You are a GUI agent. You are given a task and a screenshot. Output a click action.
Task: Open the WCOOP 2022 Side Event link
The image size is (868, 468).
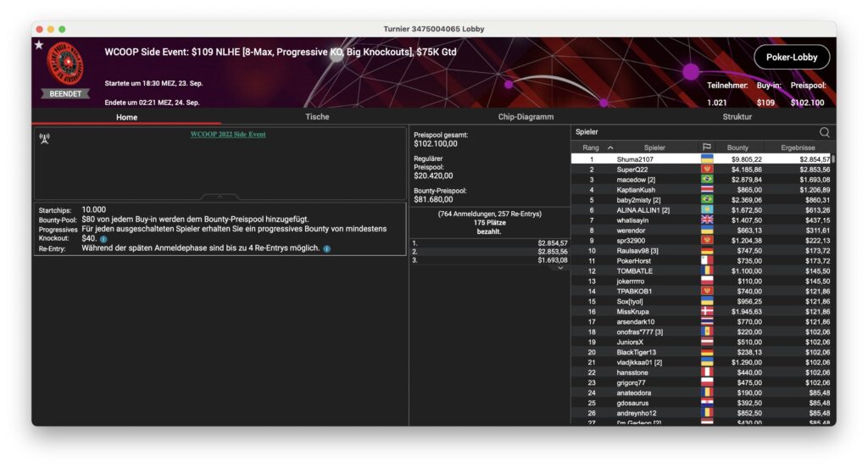[227, 135]
